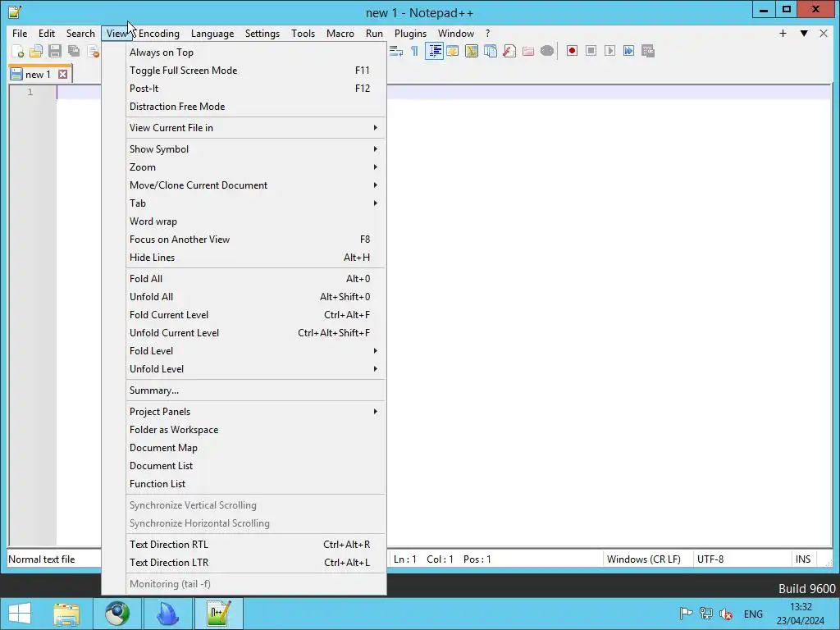This screenshot has width=840, height=630.
Task: Click the Stop Recording toolbar icon
Action: (x=591, y=51)
